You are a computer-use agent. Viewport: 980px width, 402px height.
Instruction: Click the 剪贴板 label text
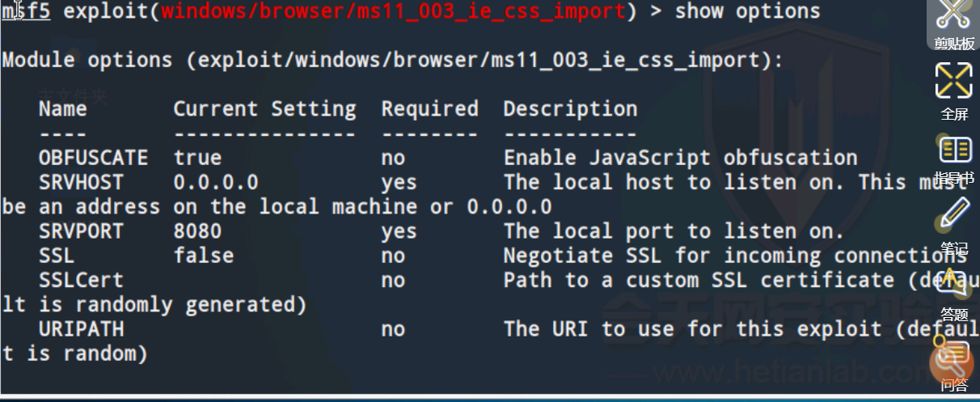pyautogui.click(x=955, y=44)
